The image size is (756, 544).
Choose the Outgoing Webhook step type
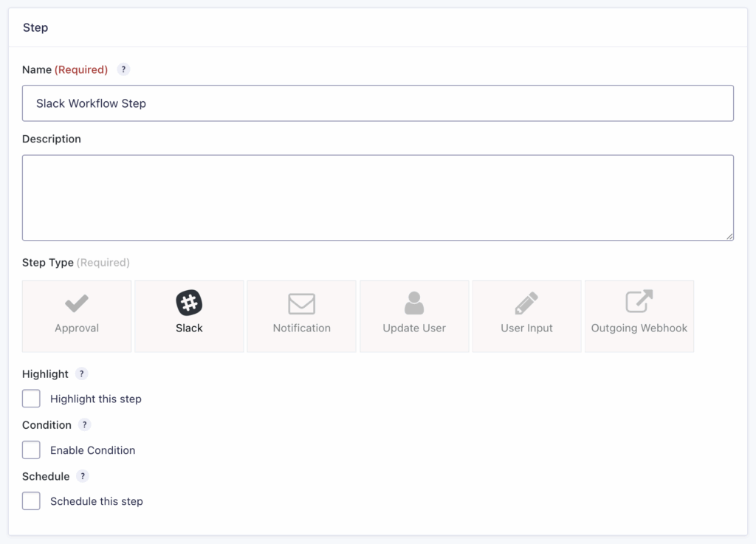pos(639,316)
